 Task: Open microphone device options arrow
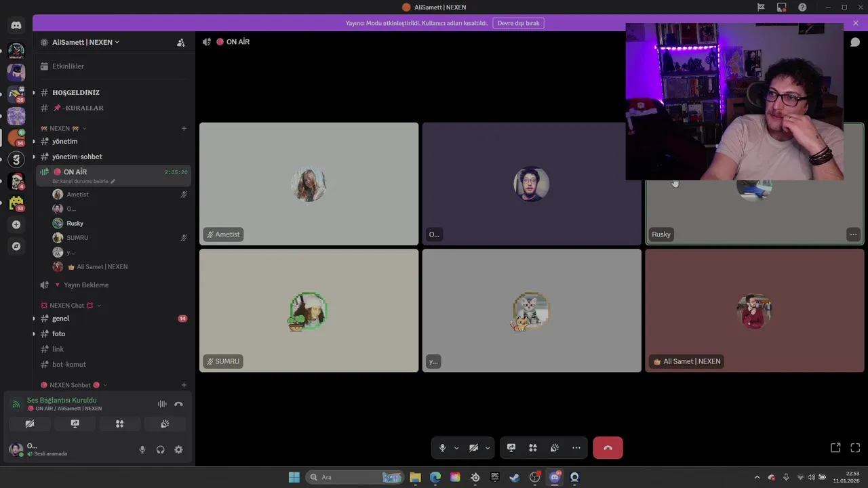(456, 448)
